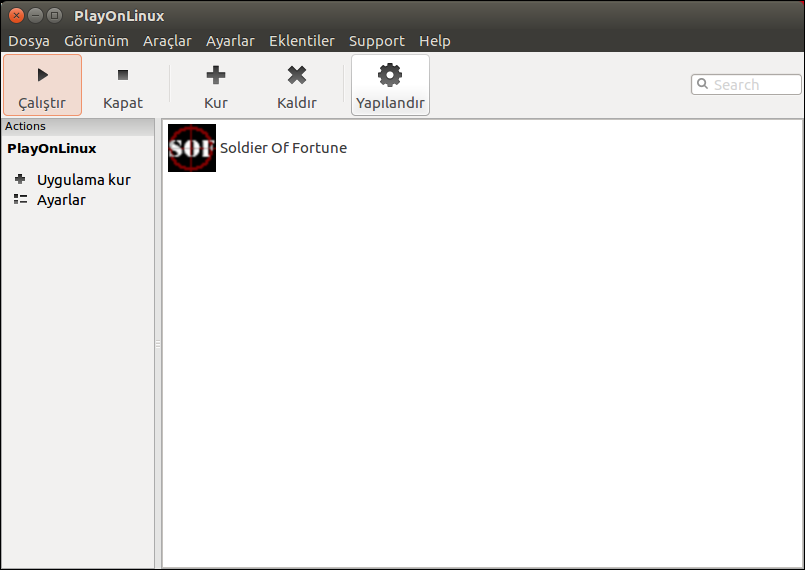The image size is (805, 570).
Task: Stop the program using Kapat
Action: pos(123,85)
